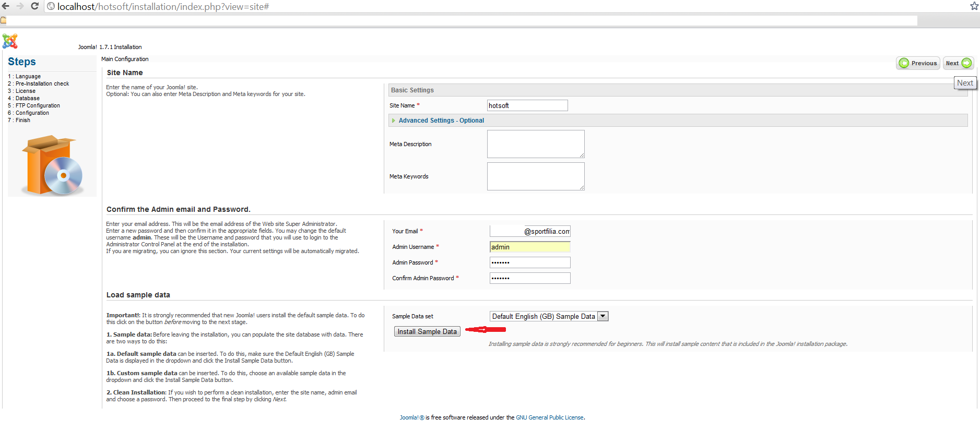Click the Sample Data set label
This screenshot has height=431, width=980.
tap(412, 316)
